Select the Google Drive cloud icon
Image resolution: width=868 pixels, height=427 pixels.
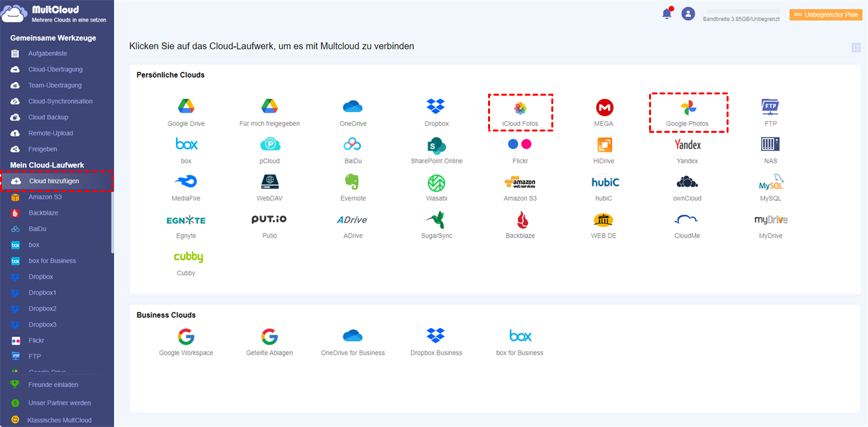[186, 107]
